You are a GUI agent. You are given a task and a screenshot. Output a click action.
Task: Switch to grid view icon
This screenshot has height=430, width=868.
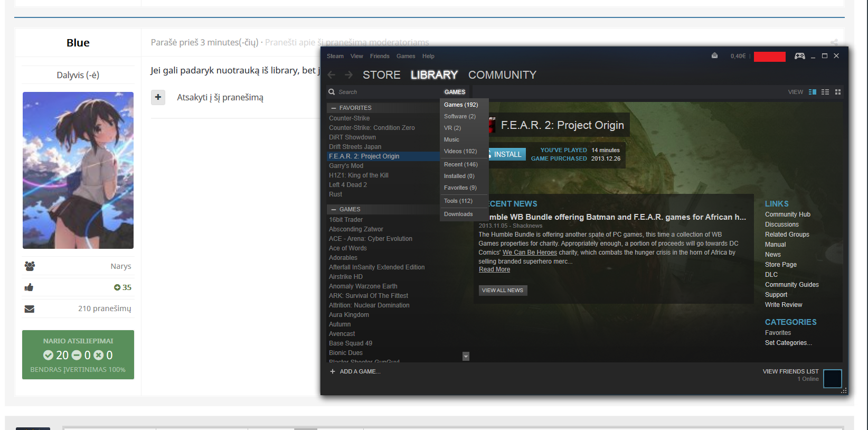click(x=838, y=92)
